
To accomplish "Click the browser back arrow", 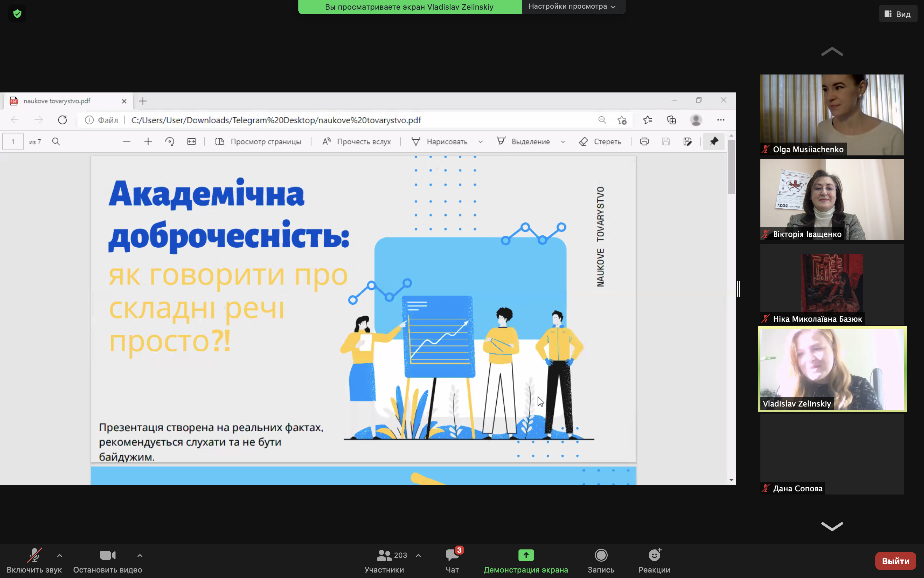I will (x=15, y=120).
